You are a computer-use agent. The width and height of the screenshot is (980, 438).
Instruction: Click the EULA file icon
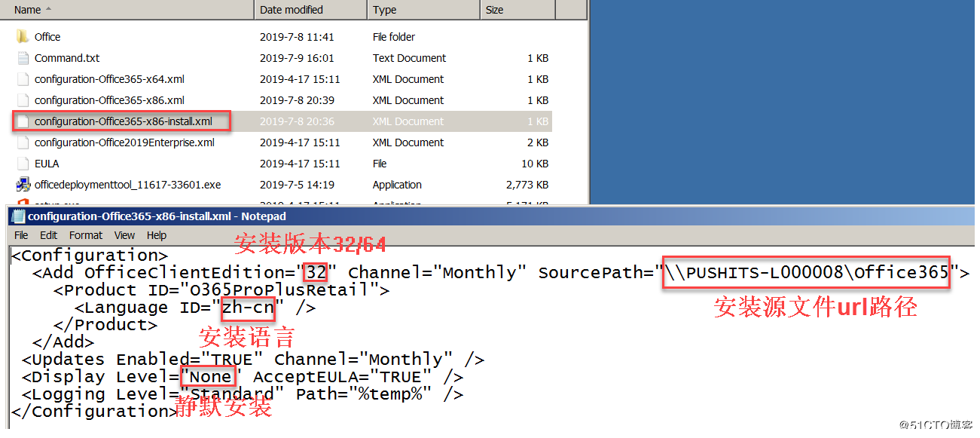23,164
